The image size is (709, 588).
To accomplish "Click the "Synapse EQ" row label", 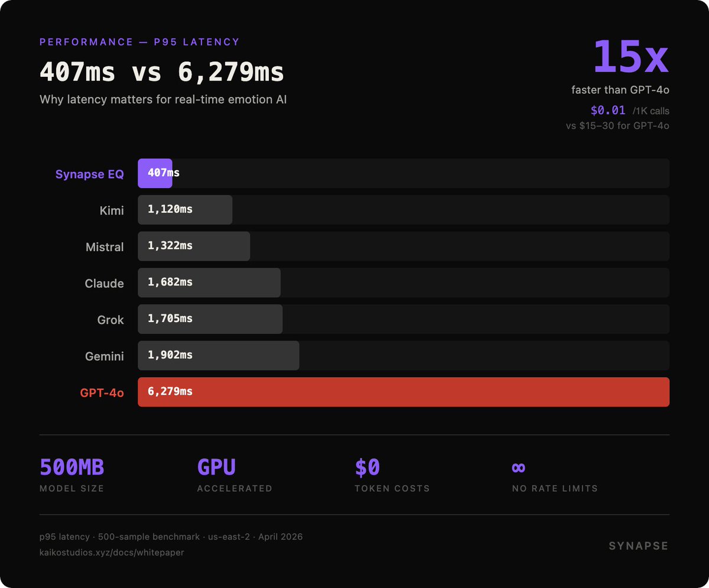I will (90, 174).
